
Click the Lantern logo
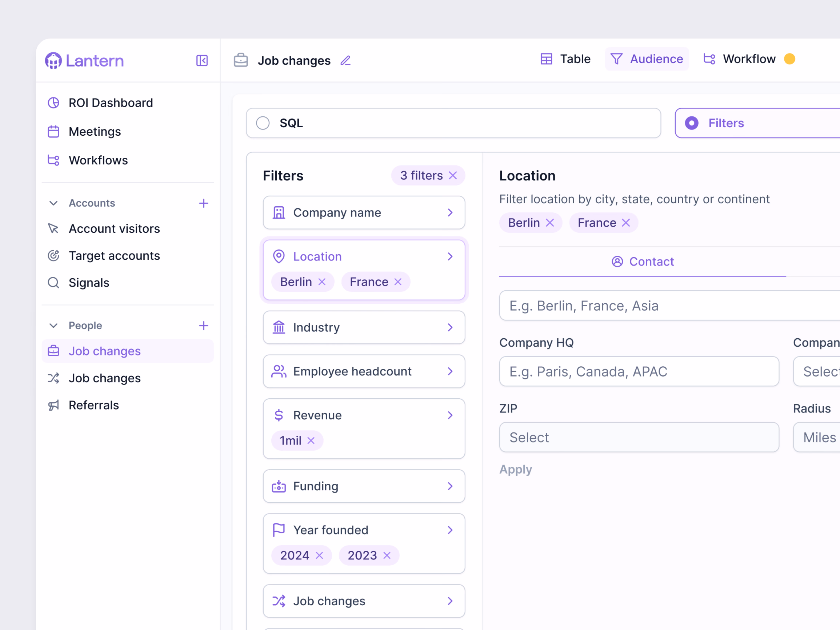pyautogui.click(x=84, y=60)
